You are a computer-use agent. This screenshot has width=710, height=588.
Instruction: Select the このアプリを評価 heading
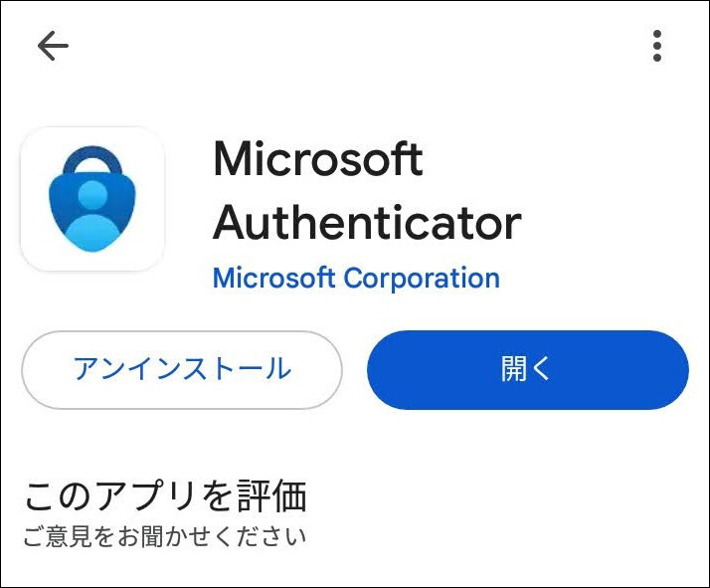(x=166, y=496)
